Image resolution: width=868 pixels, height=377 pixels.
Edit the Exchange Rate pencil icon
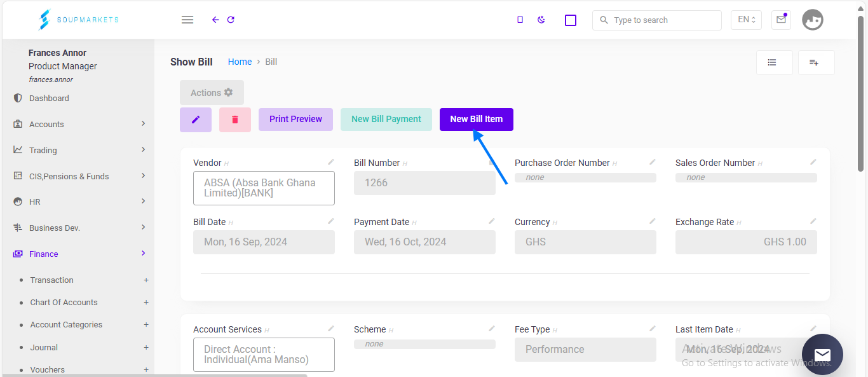[813, 221]
